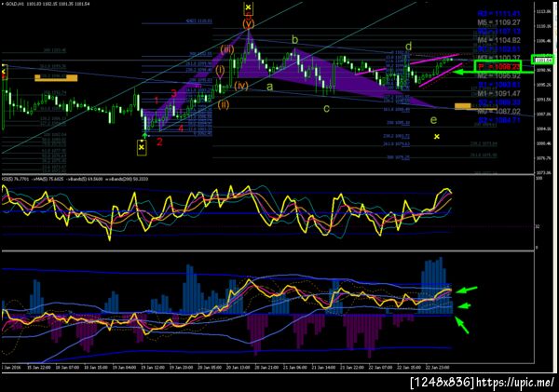Select the green wave label 'c'
Viewport: 559px width, 392px height.
[x=326, y=108]
